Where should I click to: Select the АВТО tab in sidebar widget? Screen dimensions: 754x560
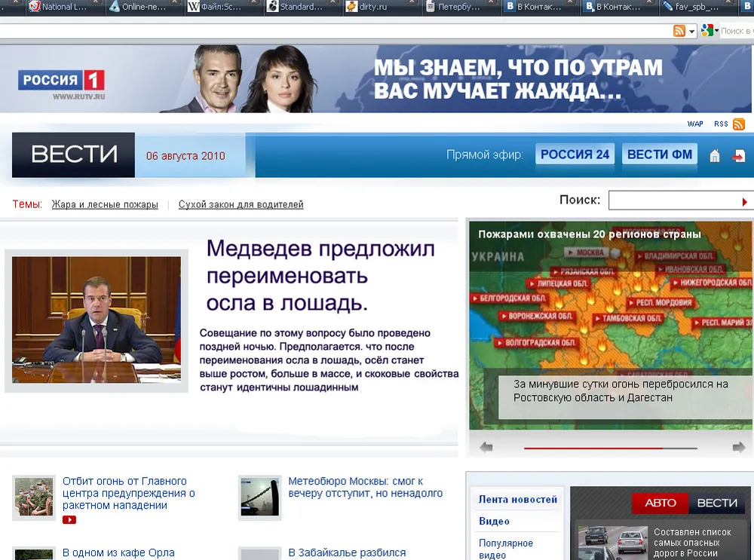pos(660,503)
